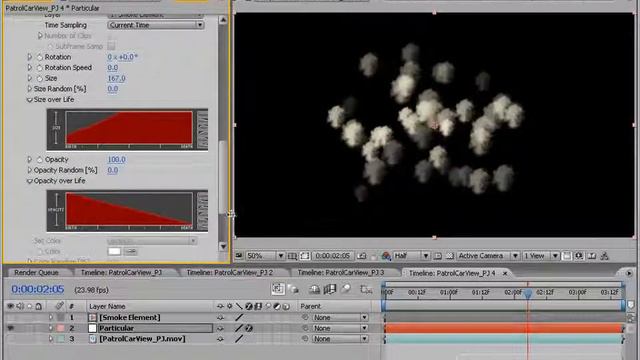
Task: Open the 1 View layout dropdown
Action: [540, 256]
